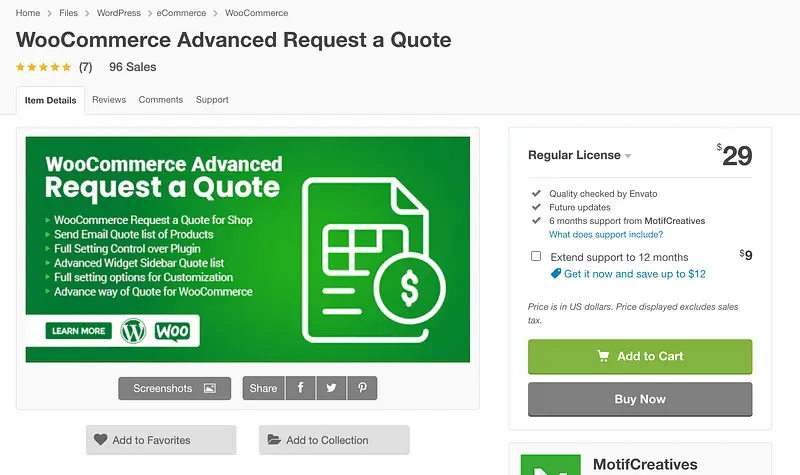This screenshot has height=475, width=800.
Task: Open the (7) reviews count
Action: point(85,67)
